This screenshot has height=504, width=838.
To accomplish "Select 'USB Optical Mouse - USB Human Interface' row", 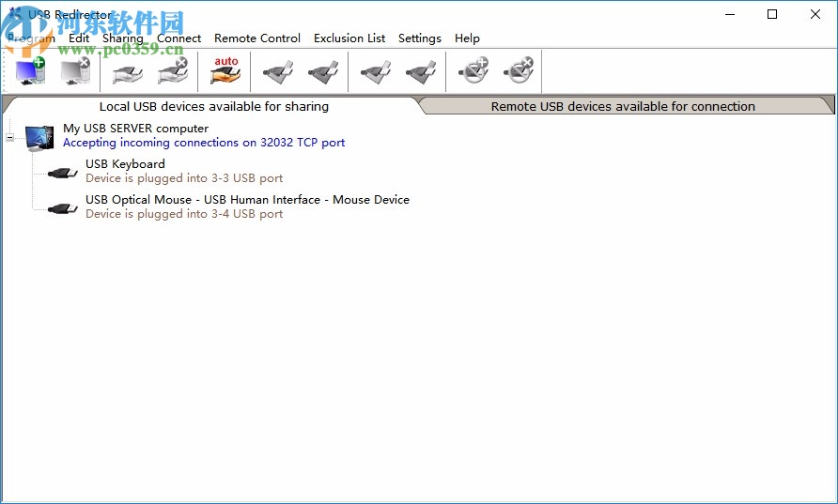I will click(x=247, y=200).
